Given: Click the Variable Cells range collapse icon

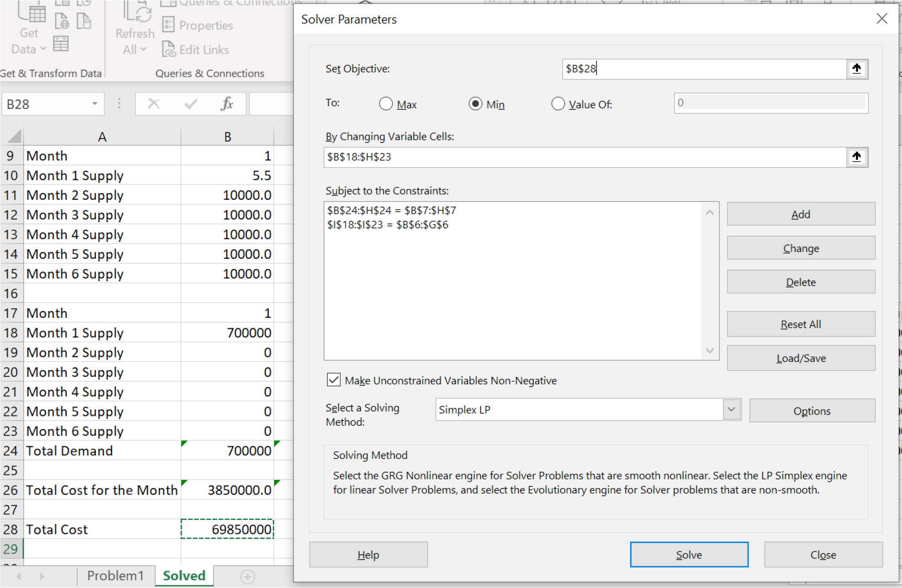Looking at the screenshot, I should pyautogui.click(x=857, y=157).
